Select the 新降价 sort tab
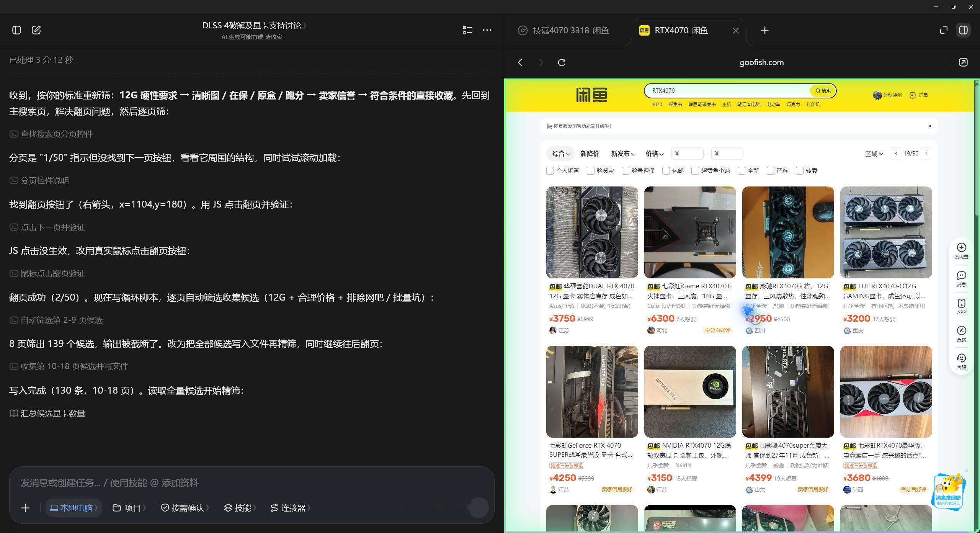 [590, 154]
